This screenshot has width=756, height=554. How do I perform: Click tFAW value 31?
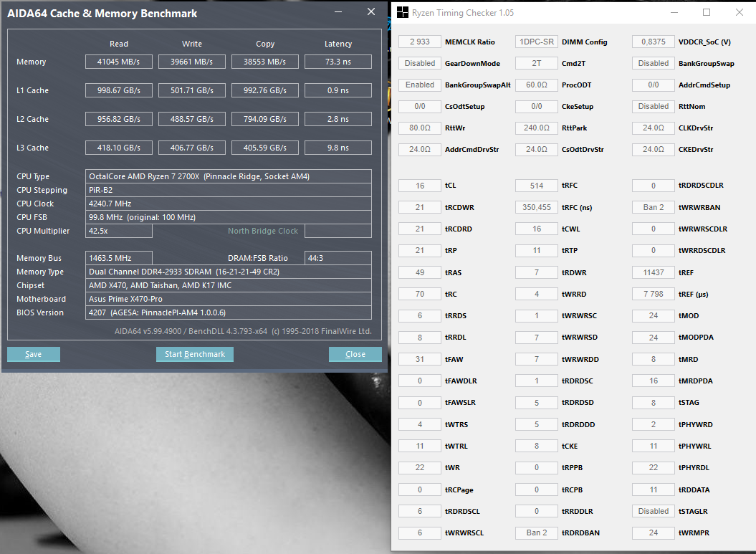(x=420, y=359)
